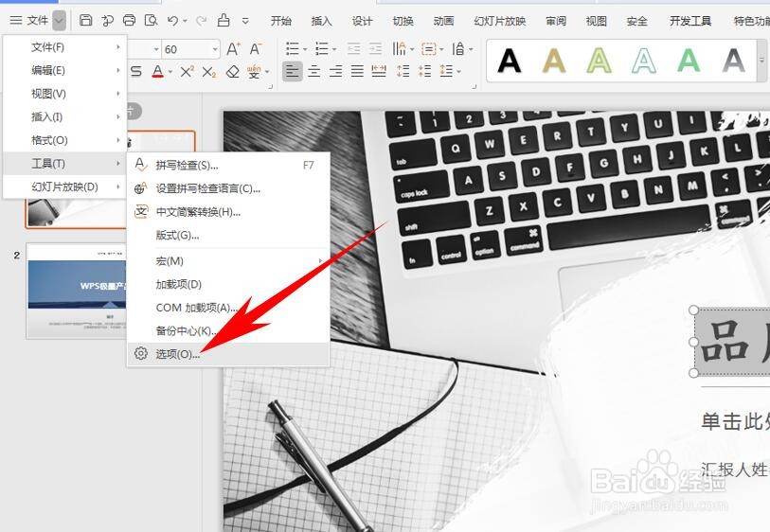Click the Decrease Indent icon
The image size is (770, 532).
[x=353, y=48]
